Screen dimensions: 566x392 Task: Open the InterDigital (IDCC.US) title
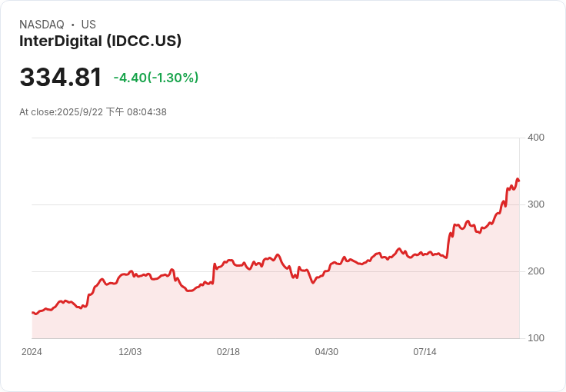(x=100, y=42)
